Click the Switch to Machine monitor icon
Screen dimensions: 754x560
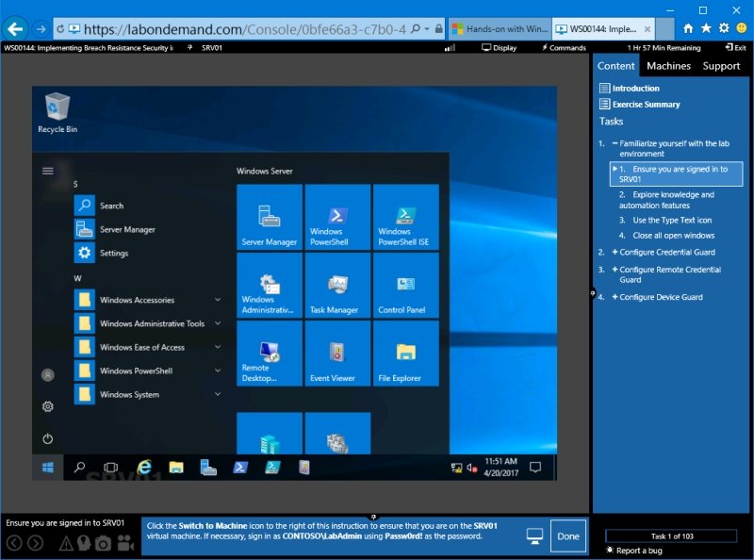pyautogui.click(x=534, y=535)
